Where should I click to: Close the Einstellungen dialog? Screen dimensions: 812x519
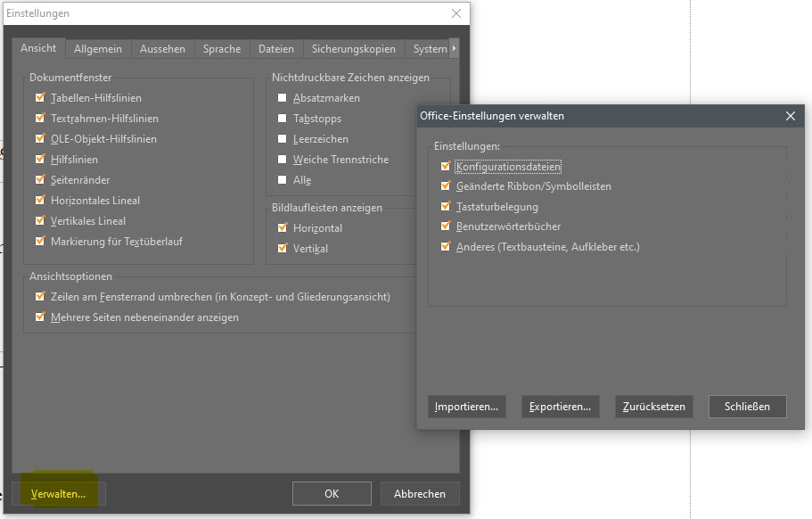click(x=456, y=13)
